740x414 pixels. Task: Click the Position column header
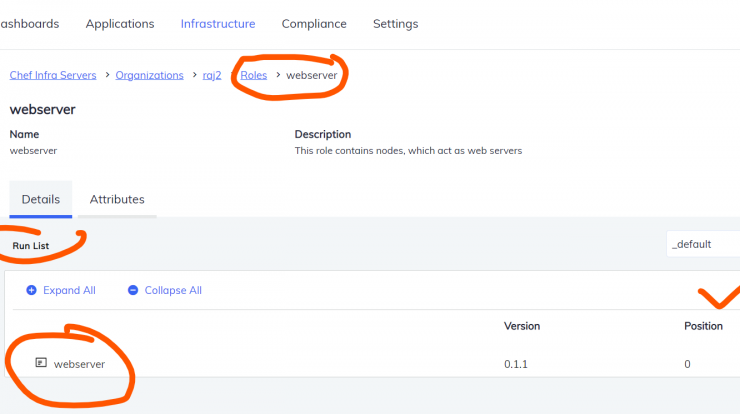pyautogui.click(x=703, y=326)
